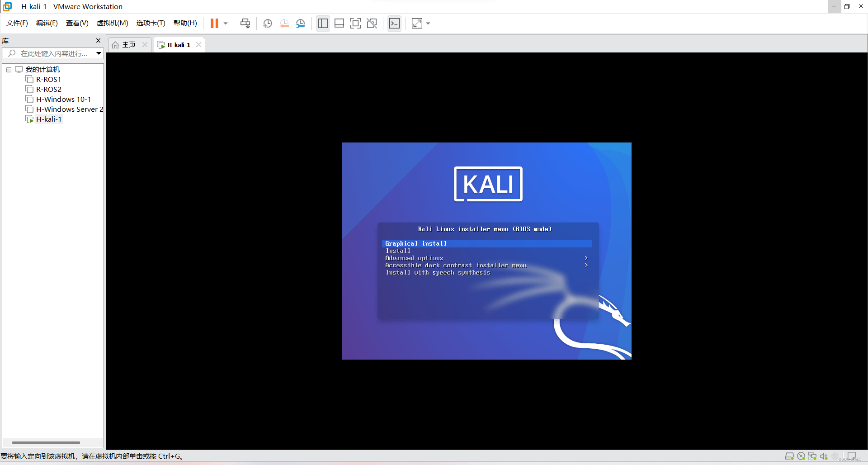Open the 虚拟机(M) menu
Image resolution: width=868 pixels, height=465 pixels.
point(113,23)
